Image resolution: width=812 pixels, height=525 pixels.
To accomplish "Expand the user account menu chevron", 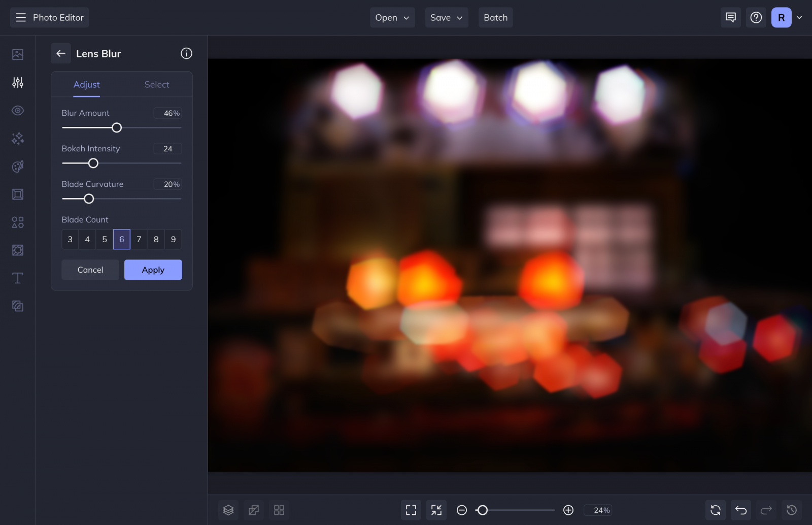I will pyautogui.click(x=799, y=17).
